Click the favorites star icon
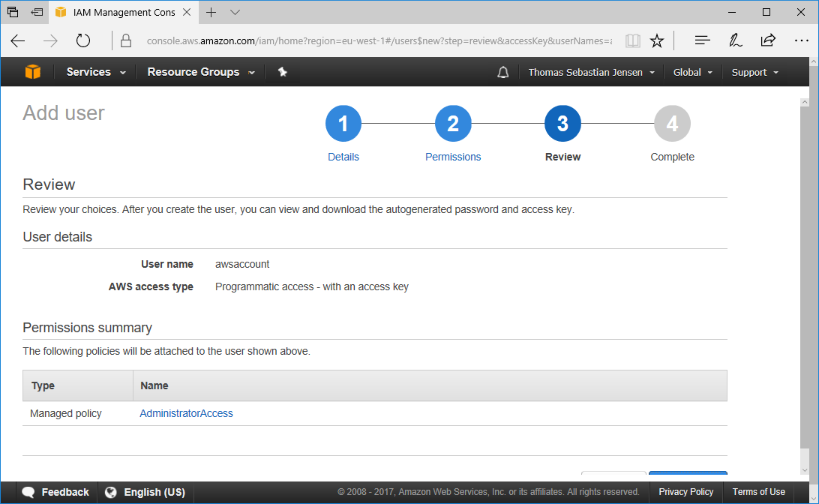The height and width of the screenshot is (504, 819). (x=657, y=41)
